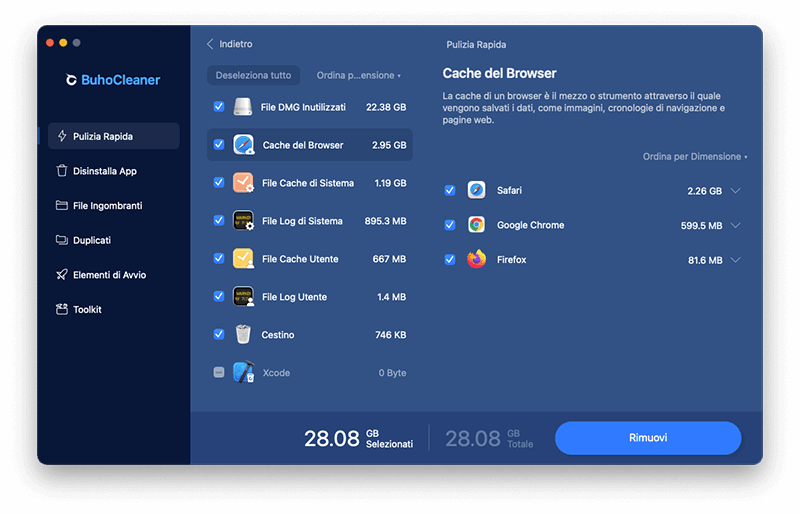Click the Disinstalla App trash icon
800x514 pixels.
(62, 170)
